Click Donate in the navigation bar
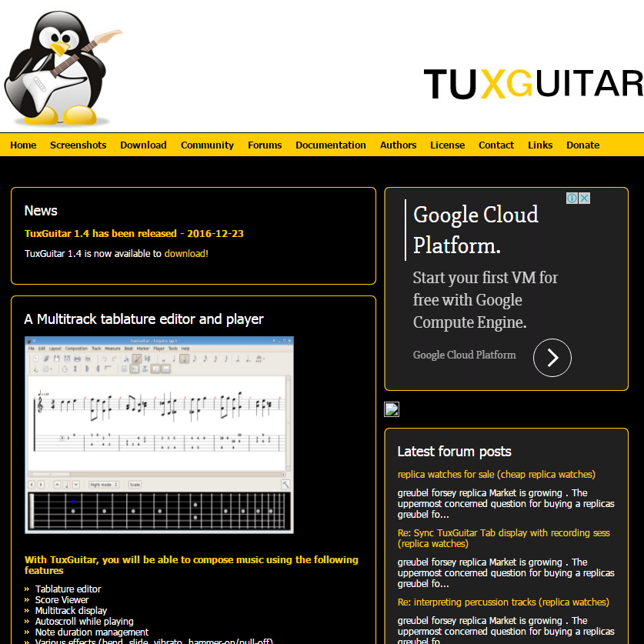The height and width of the screenshot is (644, 644). [x=582, y=145]
